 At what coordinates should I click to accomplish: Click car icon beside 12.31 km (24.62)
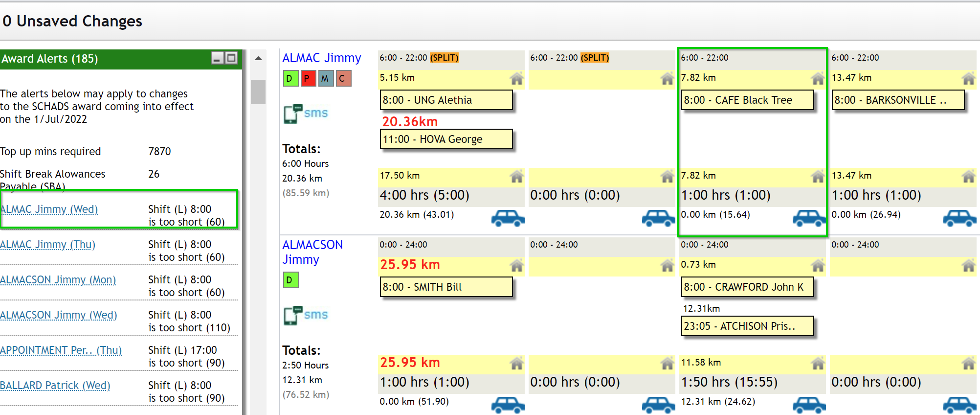[x=808, y=405]
